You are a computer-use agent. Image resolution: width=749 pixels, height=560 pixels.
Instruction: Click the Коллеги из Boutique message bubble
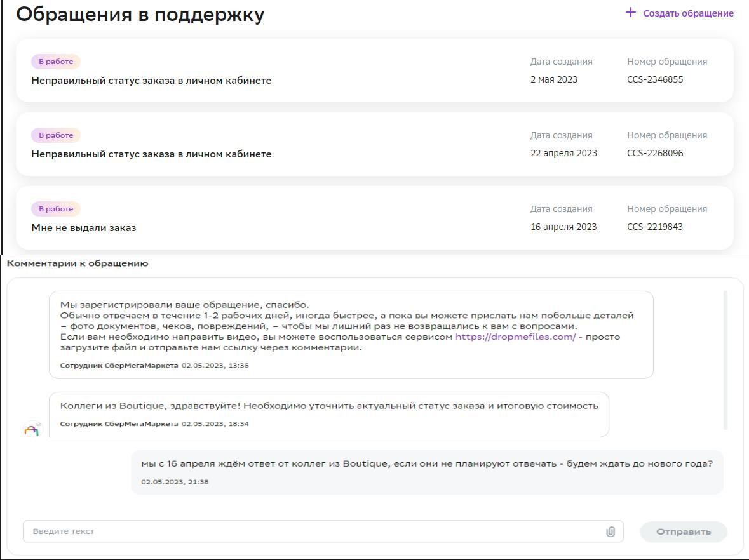[328, 414]
